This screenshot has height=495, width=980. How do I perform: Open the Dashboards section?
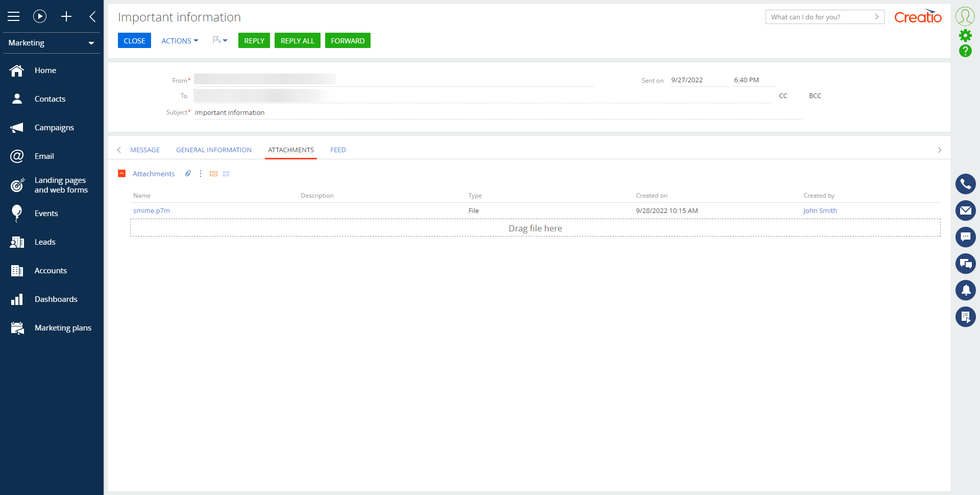(x=56, y=299)
